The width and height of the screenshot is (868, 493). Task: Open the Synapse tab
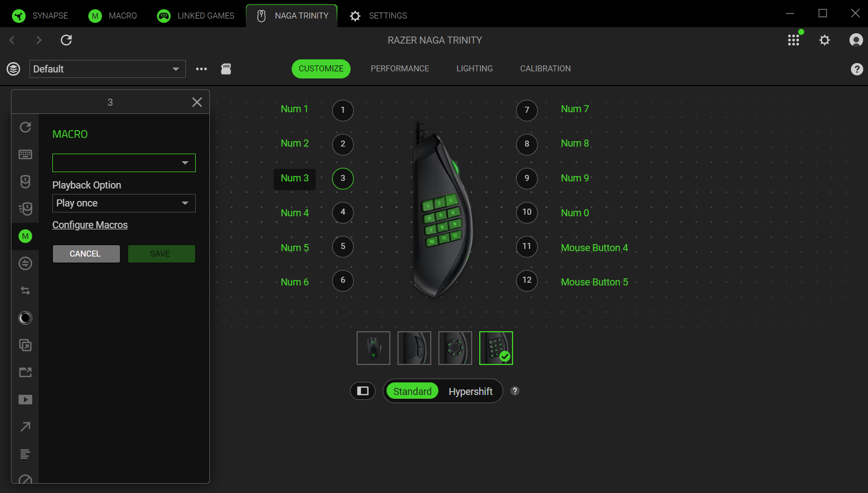click(x=40, y=16)
